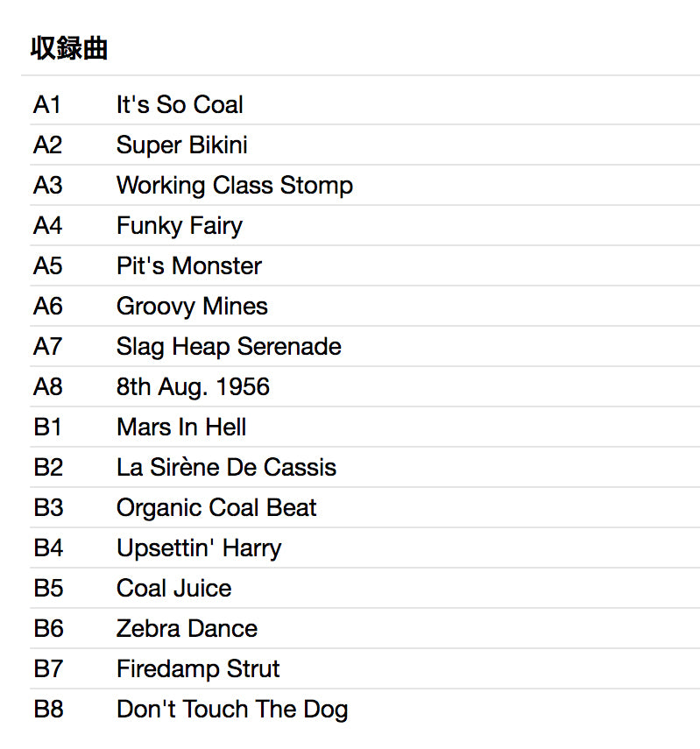Viewport: 700px width, 749px height.
Task: Select Slag Heap Serenade track
Action: (x=228, y=347)
